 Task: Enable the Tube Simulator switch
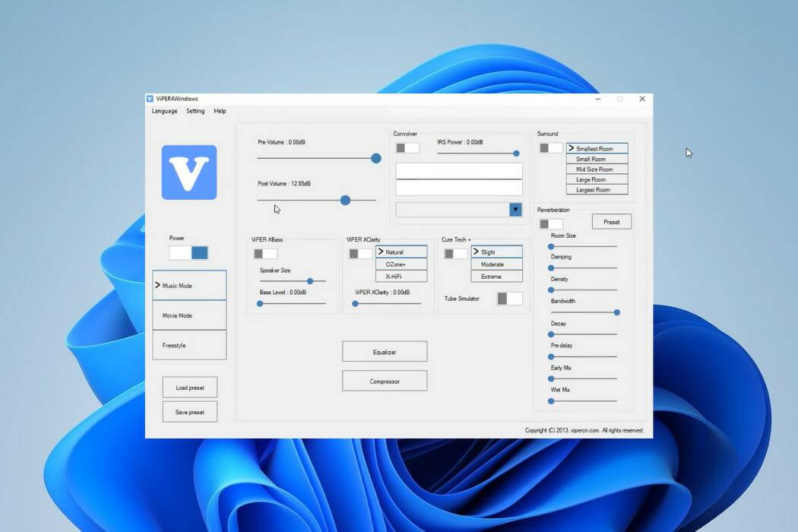[509, 299]
